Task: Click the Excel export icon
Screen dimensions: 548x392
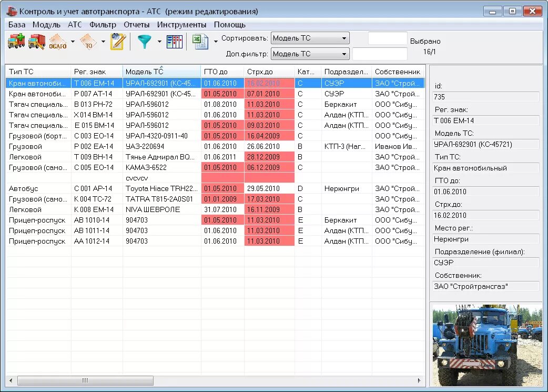Action: click(200, 42)
